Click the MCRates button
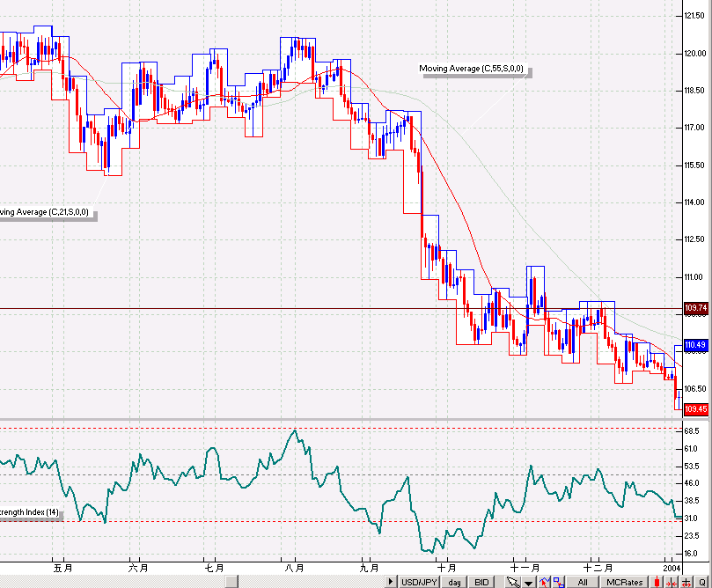This screenshot has width=712, height=588. 625,582
